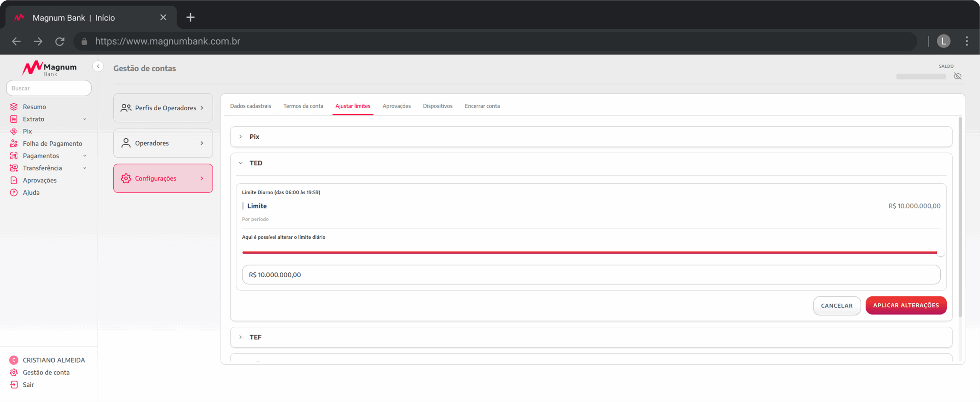Click the Ajuda help icon

tap(14, 192)
